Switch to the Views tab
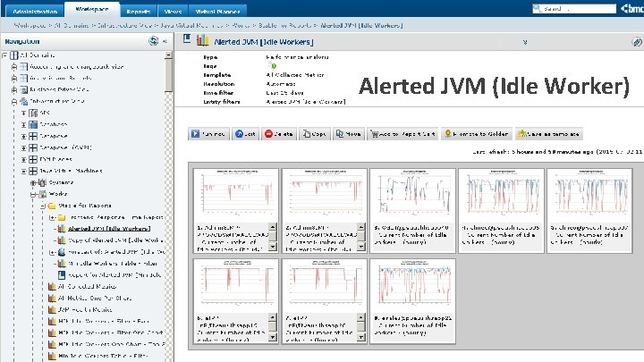The width and height of the screenshot is (644, 362). click(173, 11)
